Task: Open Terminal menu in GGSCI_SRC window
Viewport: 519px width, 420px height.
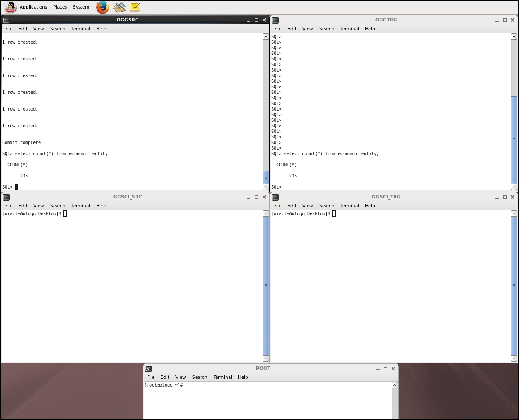Action: pos(81,206)
